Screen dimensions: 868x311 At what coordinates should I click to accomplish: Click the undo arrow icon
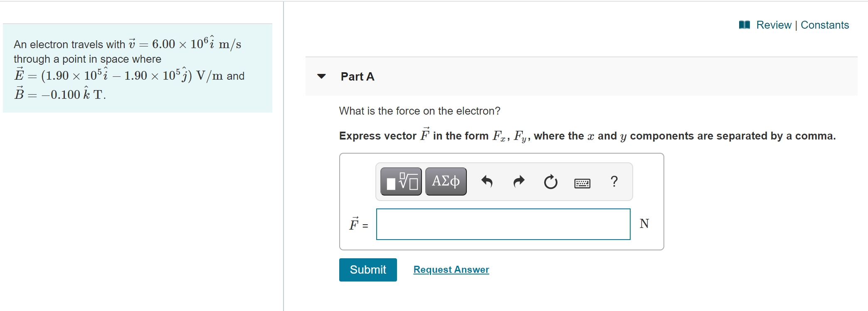pyautogui.click(x=486, y=182)
